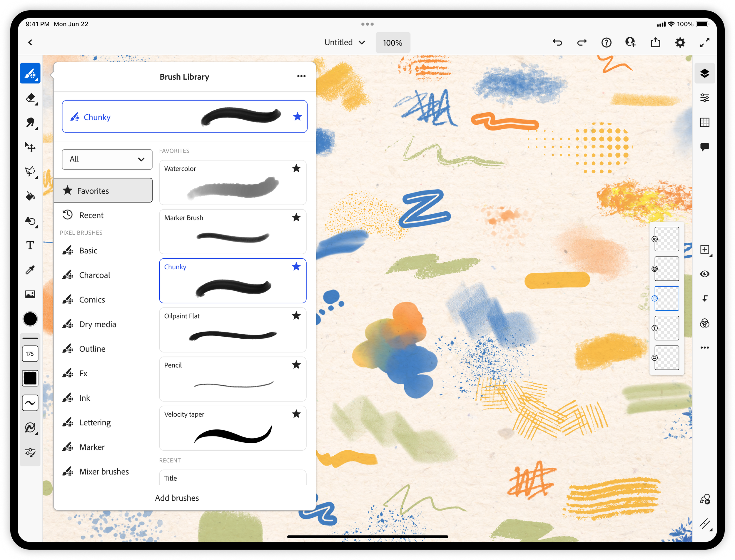The width and height of the screenshot is (735, 560).
Task: Select the Eraser tool
Action: pyautogui.click(x=30, y=98)
